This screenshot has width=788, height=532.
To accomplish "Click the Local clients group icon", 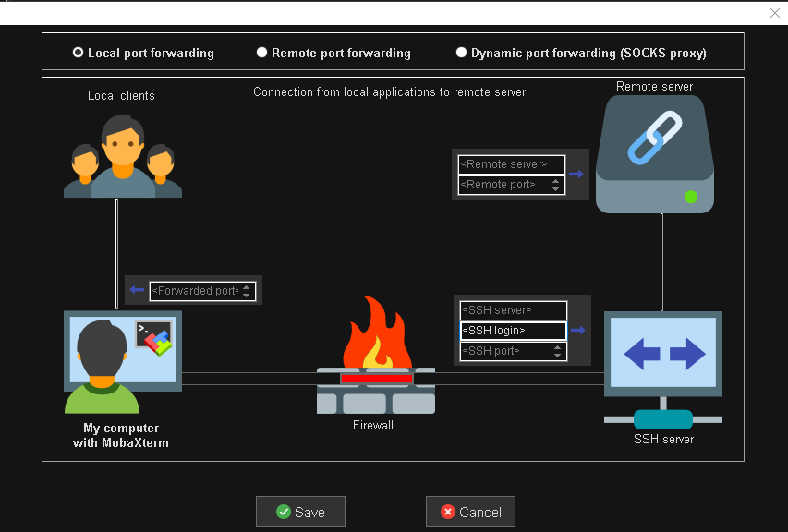I will click(x=122, y=155).
